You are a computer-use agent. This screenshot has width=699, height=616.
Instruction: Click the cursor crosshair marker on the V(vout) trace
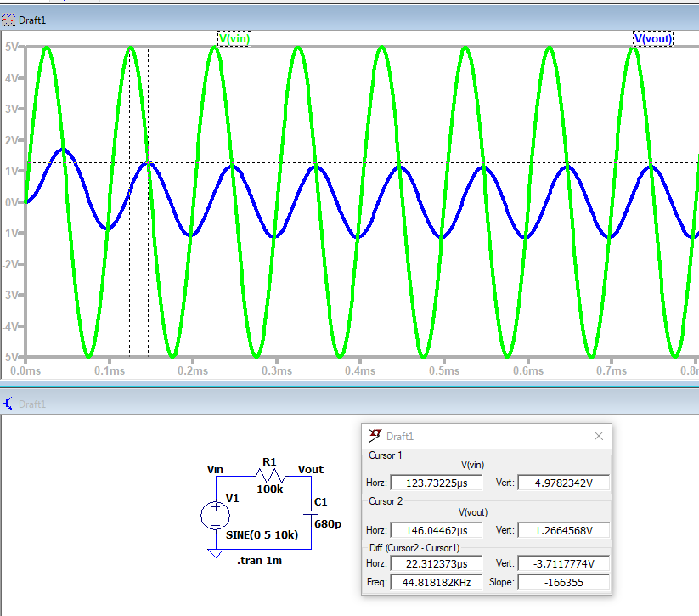(x=149, y=162)
